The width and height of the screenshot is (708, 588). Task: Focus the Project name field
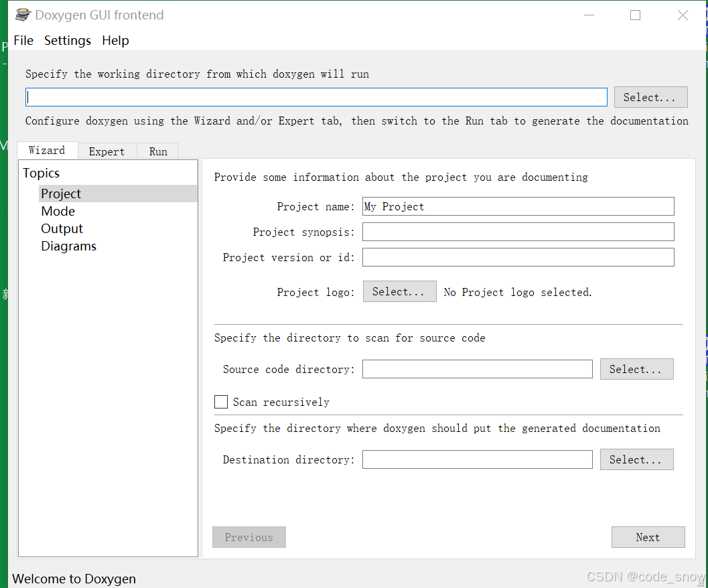coord(518,206)
